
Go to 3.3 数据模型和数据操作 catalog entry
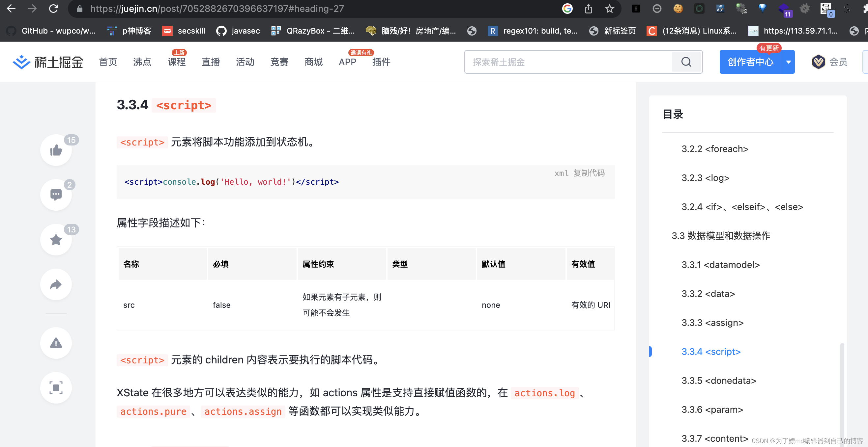tap(721, 236)
